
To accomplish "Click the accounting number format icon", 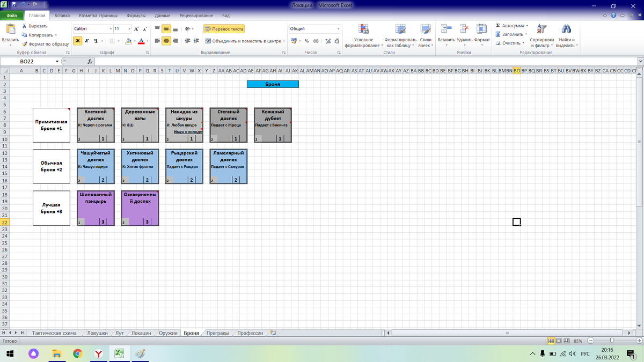I will 294,41.
